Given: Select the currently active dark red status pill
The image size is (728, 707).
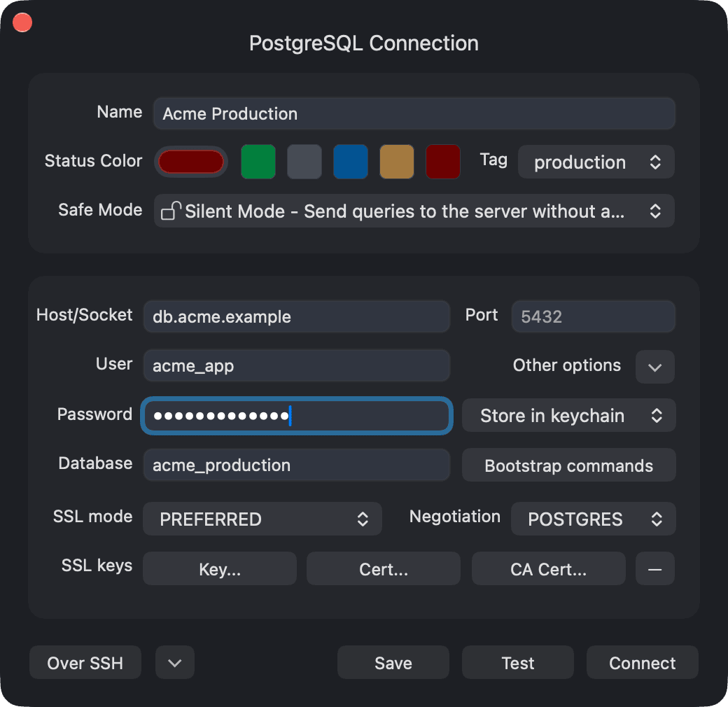Looking at the screenshot, I should tap(191, 162).
